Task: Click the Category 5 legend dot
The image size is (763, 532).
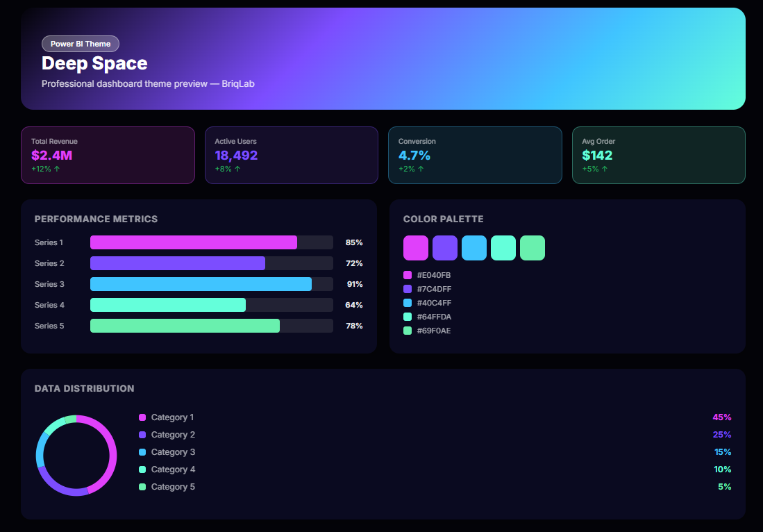Action: (142, 487)
